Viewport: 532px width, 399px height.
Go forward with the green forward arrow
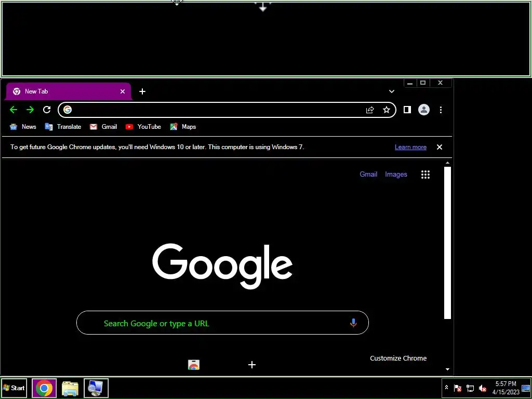pyautogui.click(x=30, y=110)
